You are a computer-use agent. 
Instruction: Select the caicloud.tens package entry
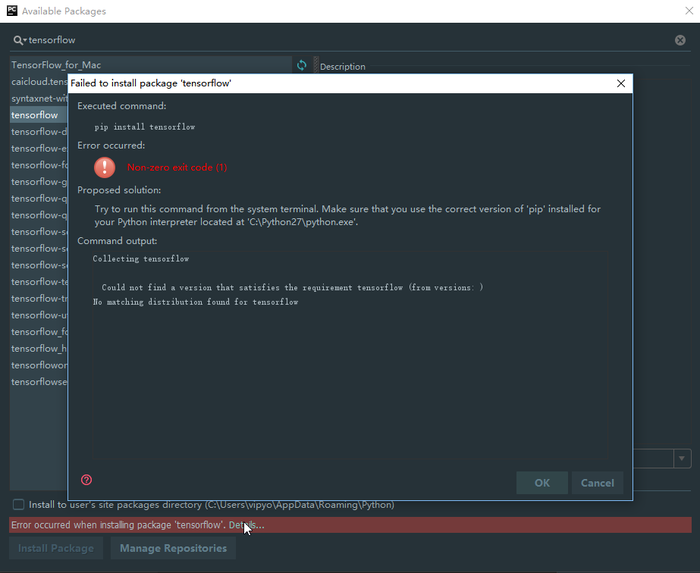tap(39, 82)
